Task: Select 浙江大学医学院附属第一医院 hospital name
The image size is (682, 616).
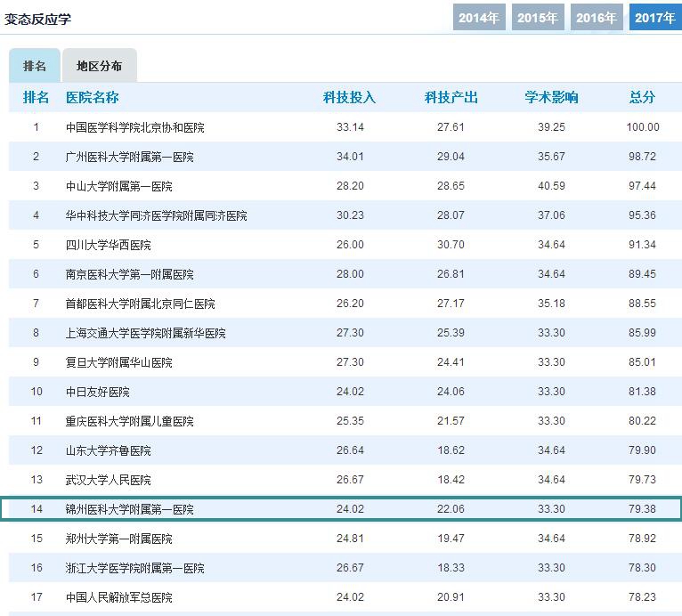Action: 134,568
